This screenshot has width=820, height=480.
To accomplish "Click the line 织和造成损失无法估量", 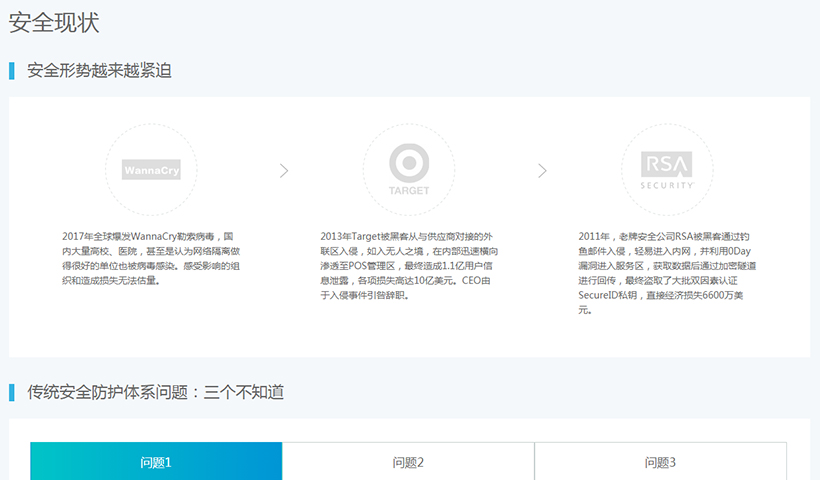I will click(x=111, y=281).
